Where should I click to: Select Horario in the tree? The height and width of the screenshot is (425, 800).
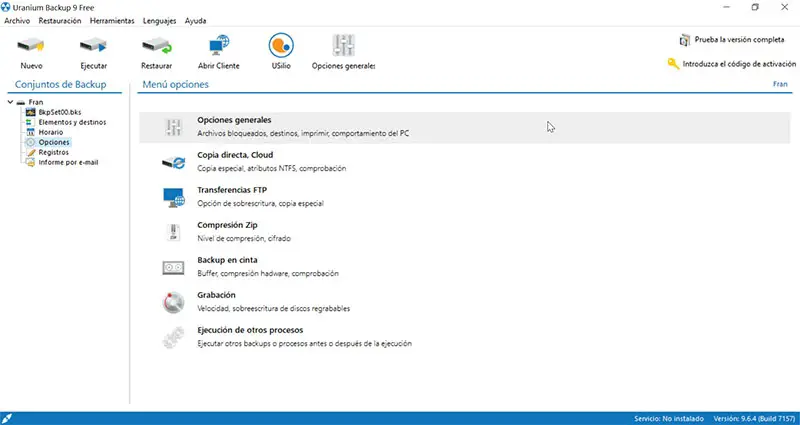tap(51, 132)
